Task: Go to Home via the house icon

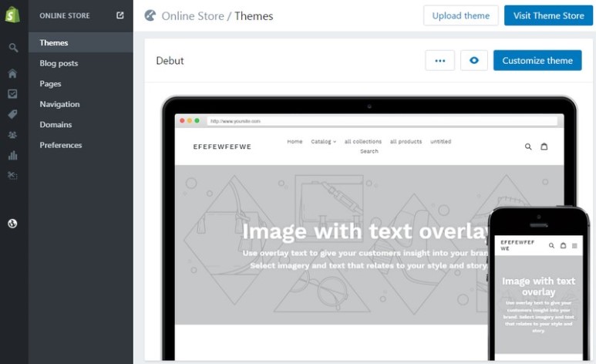Action: [x=13, y=74]
